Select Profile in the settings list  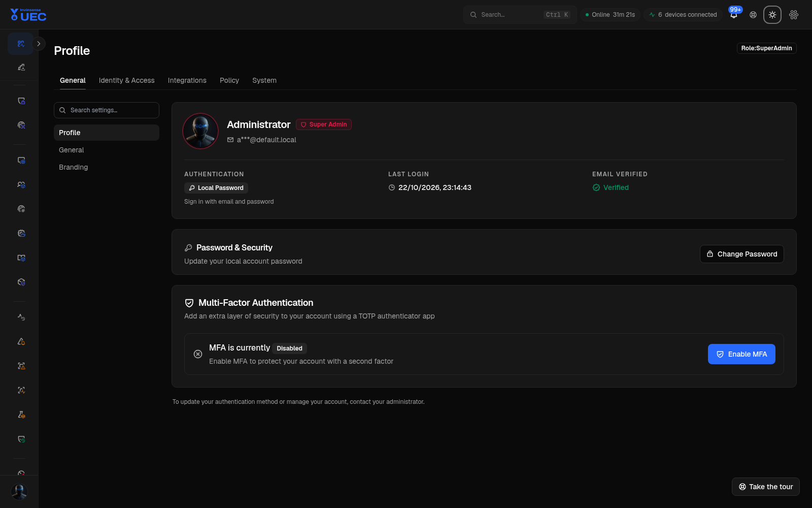point(107,133)
